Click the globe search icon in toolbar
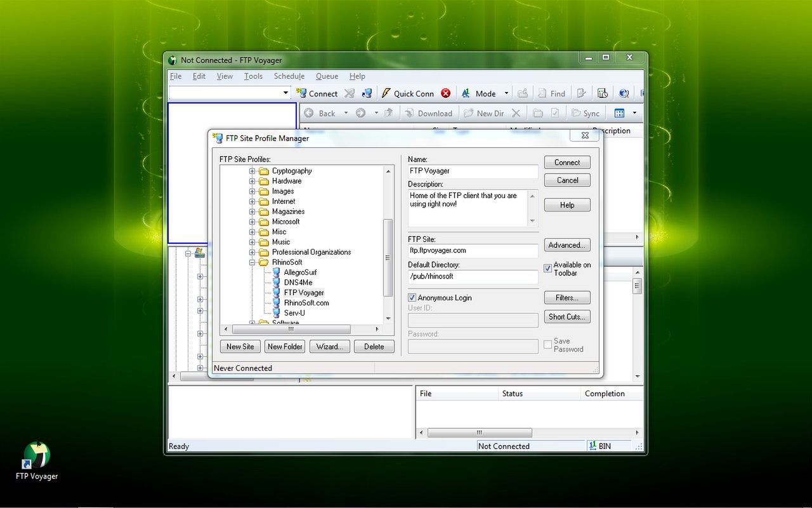The height and width of the screenshot is (508, 812). coord(624,93)
